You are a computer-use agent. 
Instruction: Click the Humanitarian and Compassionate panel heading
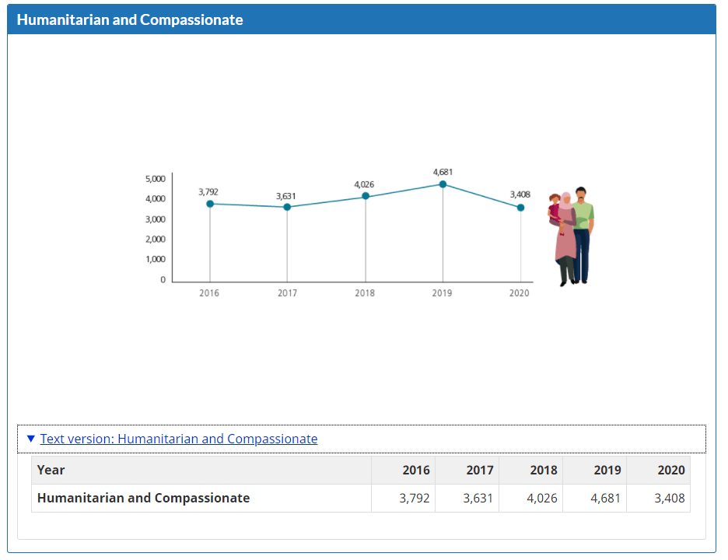[130, 20]
